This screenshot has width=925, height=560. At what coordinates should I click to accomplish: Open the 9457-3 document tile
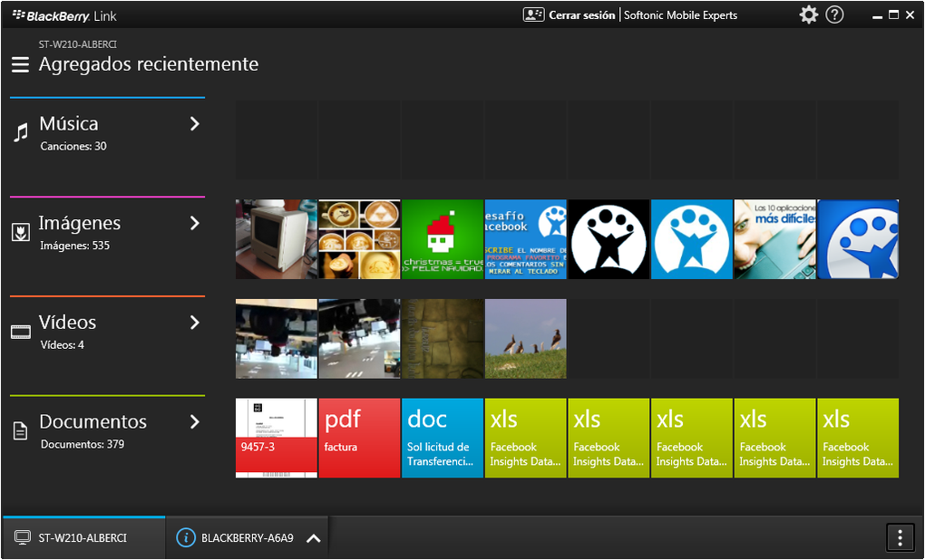click(276, 438)
